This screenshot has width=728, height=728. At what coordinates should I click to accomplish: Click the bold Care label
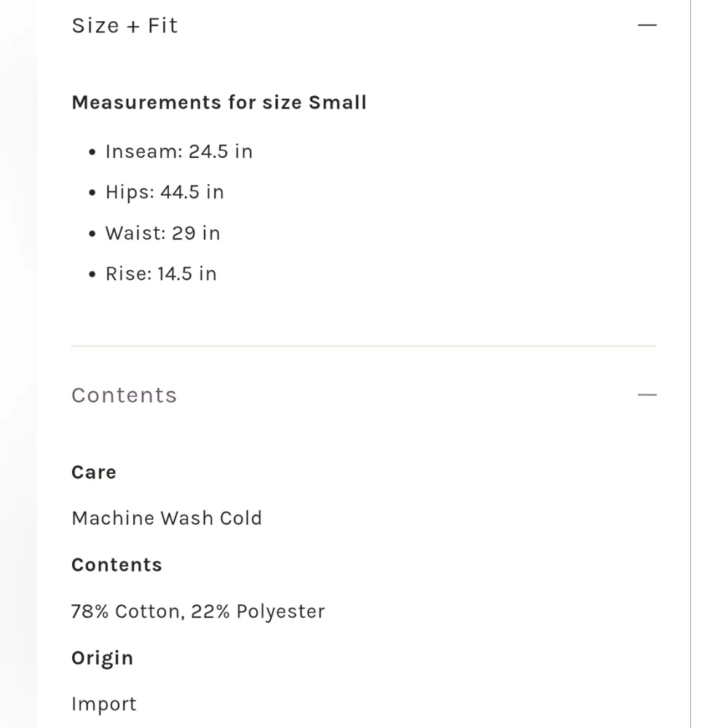(x=94, y=472)
